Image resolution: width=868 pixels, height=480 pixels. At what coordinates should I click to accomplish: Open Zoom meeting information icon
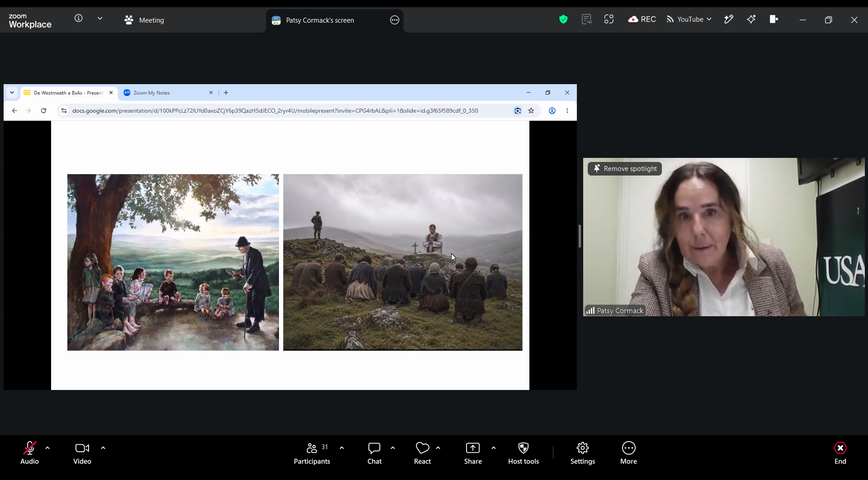pyautogui.click(x=79, y=19)
